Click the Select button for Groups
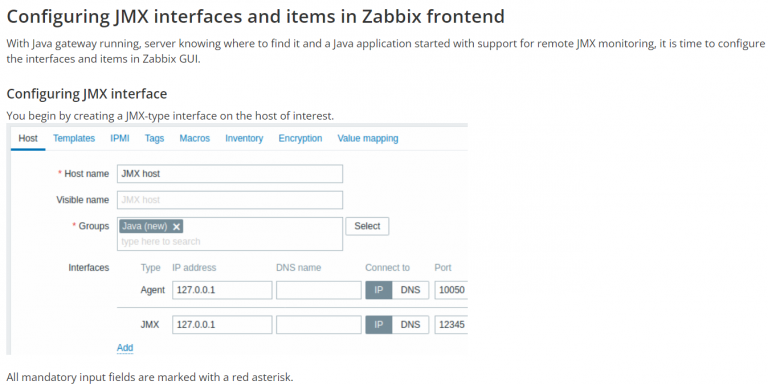This screenshot has height=385, width=768. click(x=367, y=226)
